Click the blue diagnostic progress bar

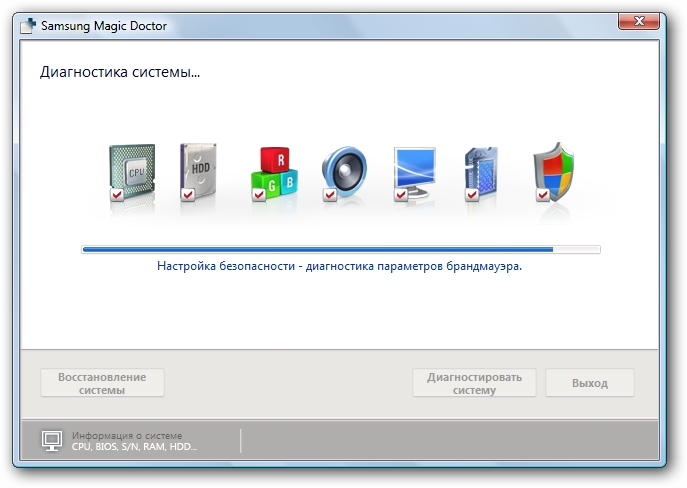(x=341, y=250)
